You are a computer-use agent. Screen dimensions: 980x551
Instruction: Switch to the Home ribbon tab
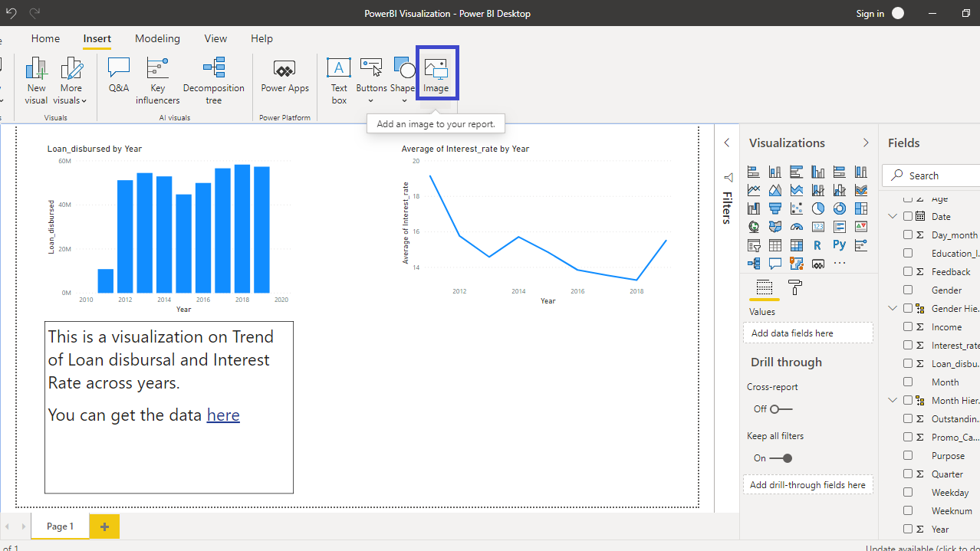coord(45,38)
